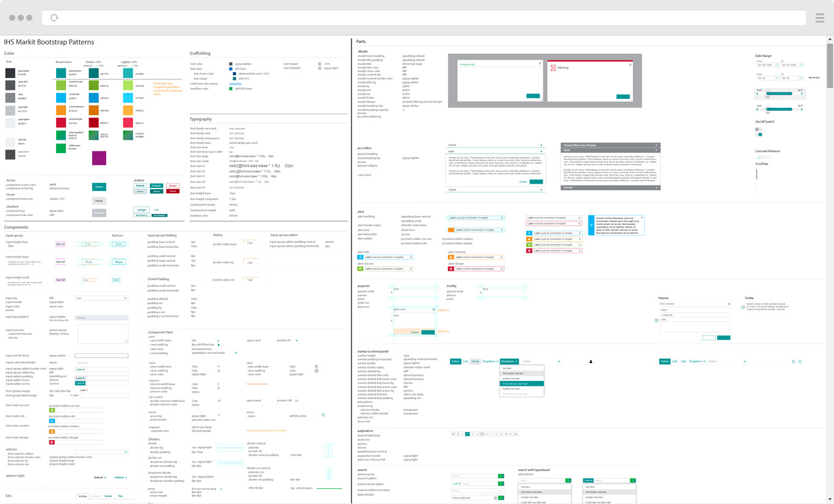Select the Hover tab in the Tabs sample

pyautogui.click(x=108, y=496)
